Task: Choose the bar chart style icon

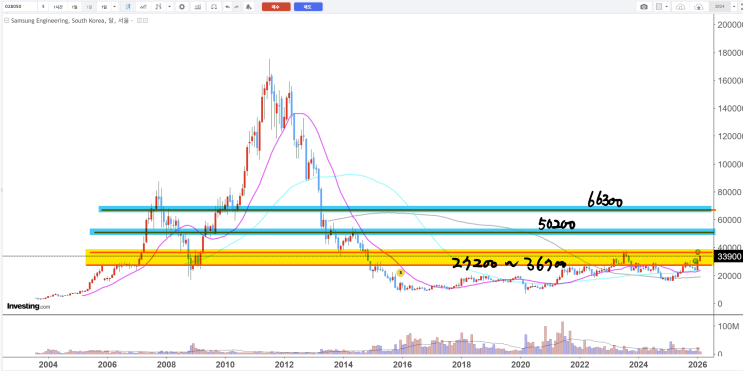Action: [x=159, y=7]
